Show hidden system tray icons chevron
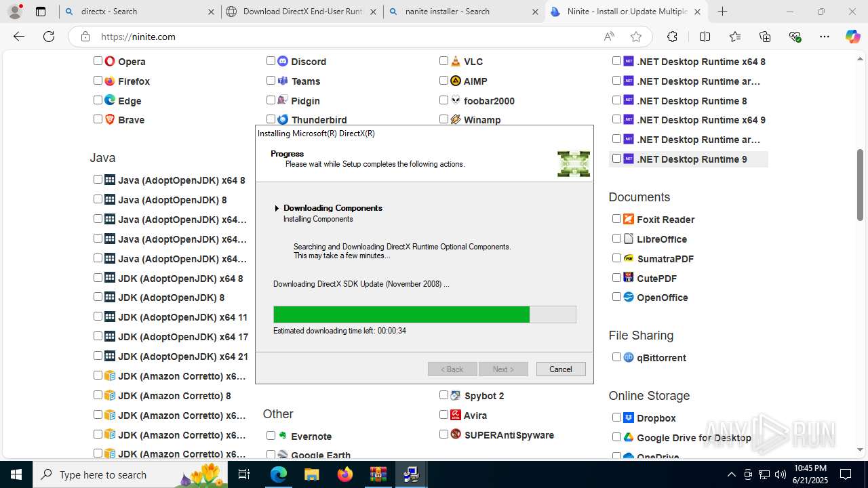868x488 pixels. [731, 474]
